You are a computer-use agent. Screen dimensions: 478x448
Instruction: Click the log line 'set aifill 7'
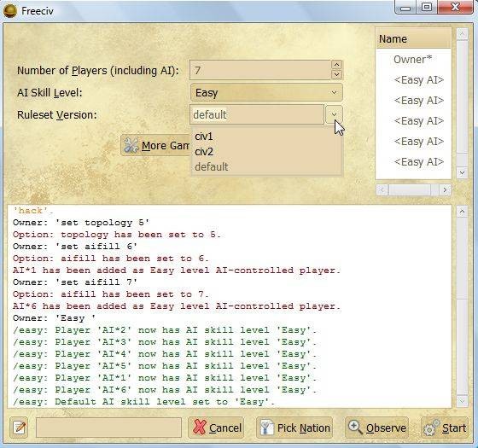click(75, 282)
